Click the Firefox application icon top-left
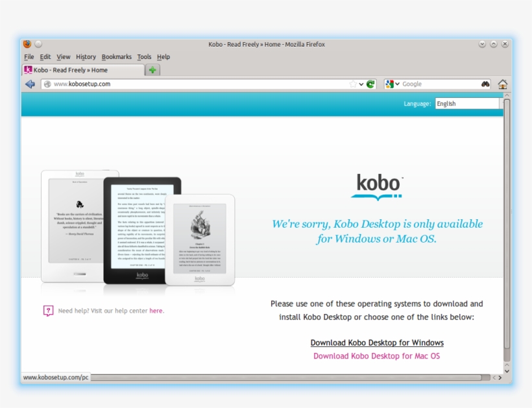Viewport: 532px width, 408px height. (26, 43)
